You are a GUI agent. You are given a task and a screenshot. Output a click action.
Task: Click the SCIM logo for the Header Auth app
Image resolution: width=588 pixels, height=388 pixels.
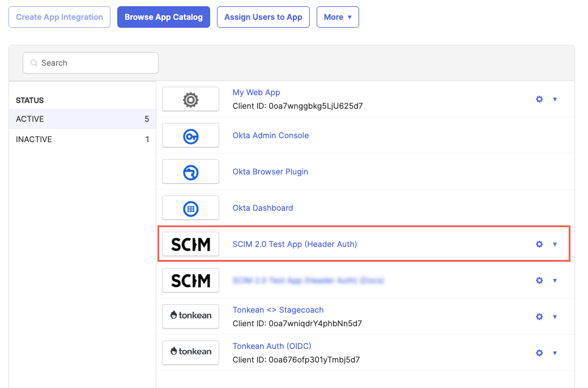coord(190,244)
